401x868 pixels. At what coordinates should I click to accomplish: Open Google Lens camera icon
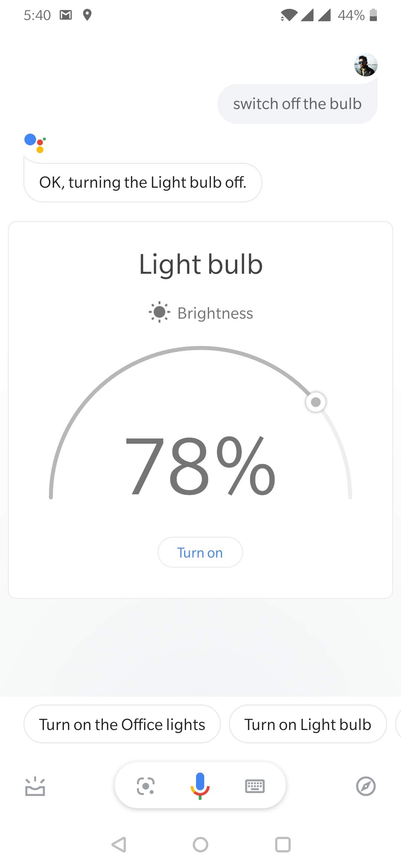pos(146,786)
